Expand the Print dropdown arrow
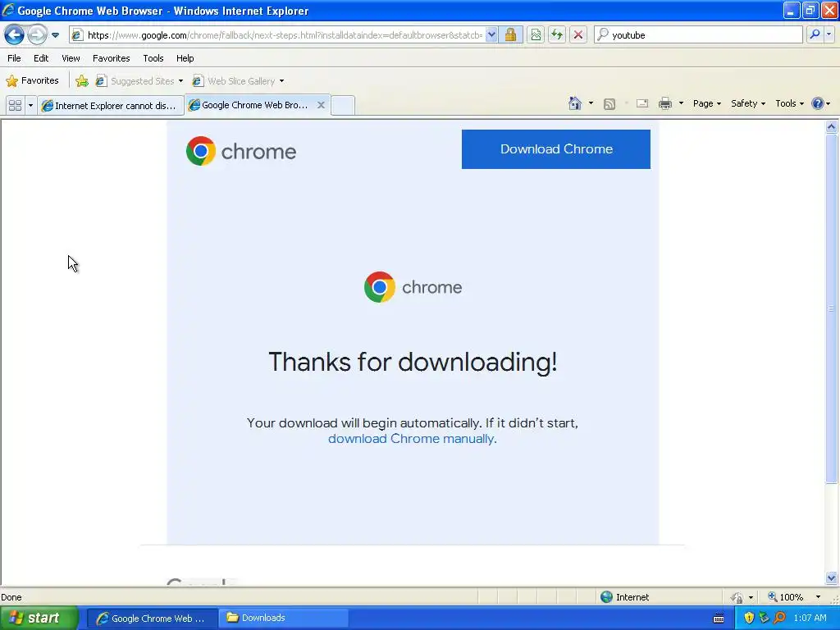The height and width of the screenshot is (630, 840). tap(681, 103)
